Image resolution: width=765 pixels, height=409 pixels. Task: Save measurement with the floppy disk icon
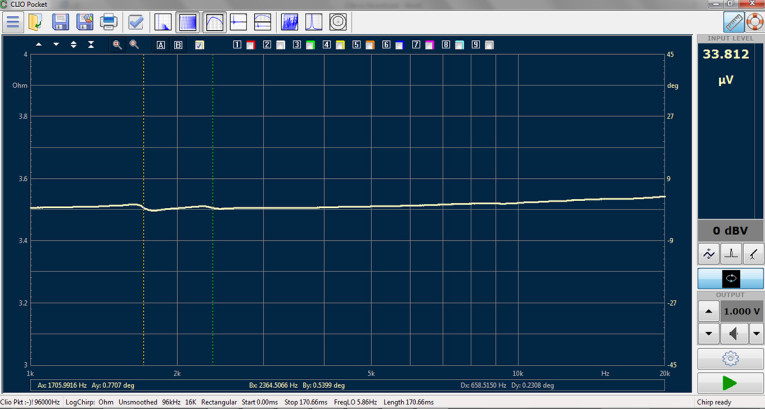60,22
